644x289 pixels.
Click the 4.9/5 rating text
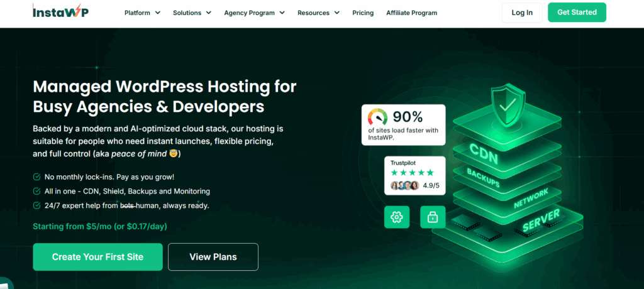click(x=431, y=185)
